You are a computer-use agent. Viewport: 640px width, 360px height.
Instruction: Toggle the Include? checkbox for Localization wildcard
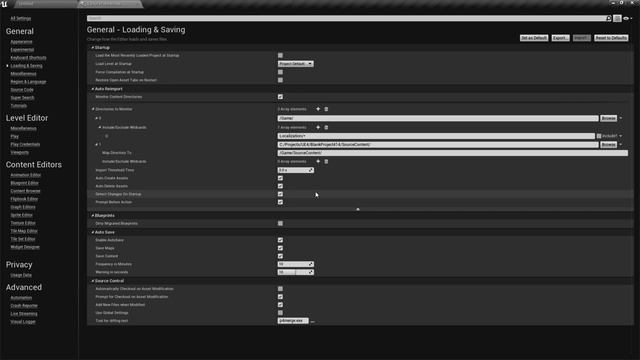[x=599, y=136]
